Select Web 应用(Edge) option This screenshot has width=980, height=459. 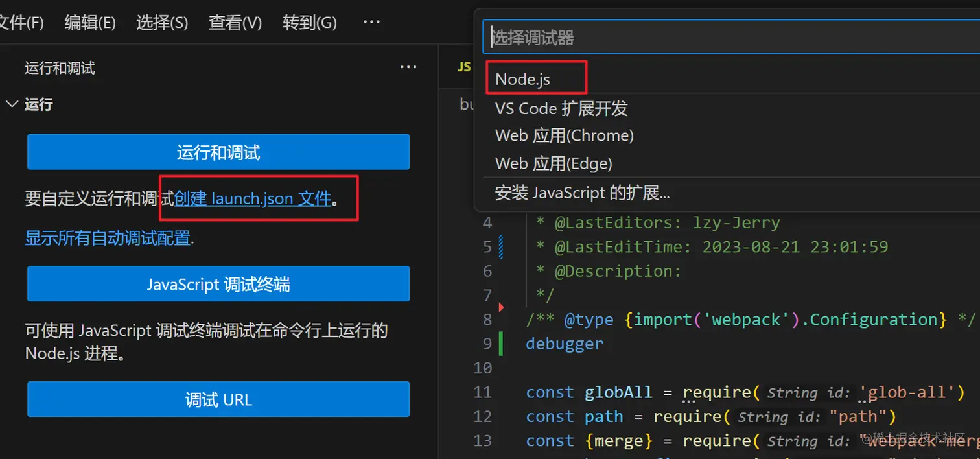[x=731, y=163]
